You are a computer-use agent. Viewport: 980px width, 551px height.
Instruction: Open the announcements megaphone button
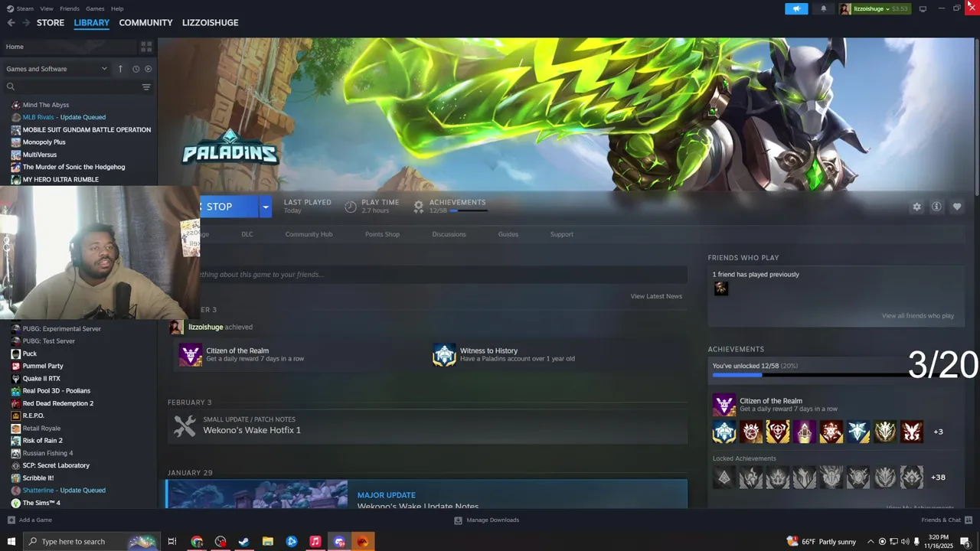tap(796, 8)
